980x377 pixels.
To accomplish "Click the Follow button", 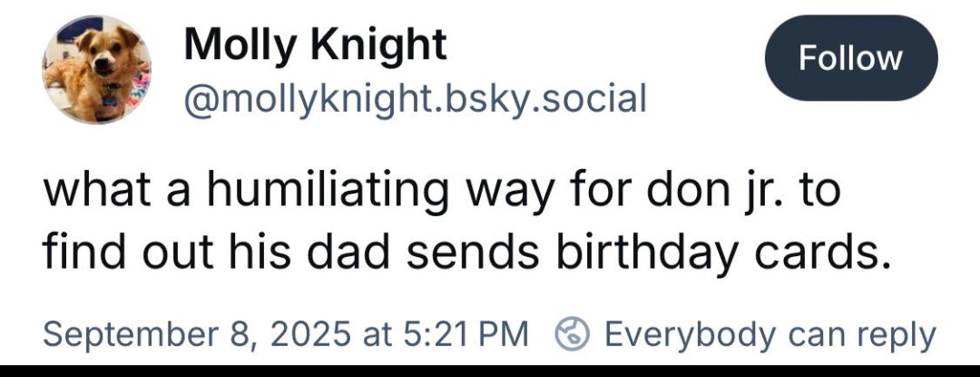I will (x=850, y=58).
